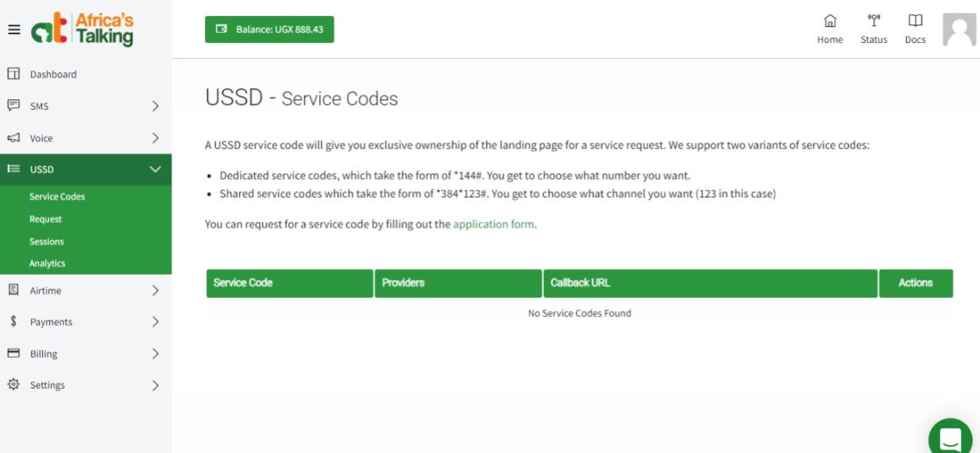980x453 pixels.
Task: Select Service Codes in USSD submenu
Action: pos(57,196)
